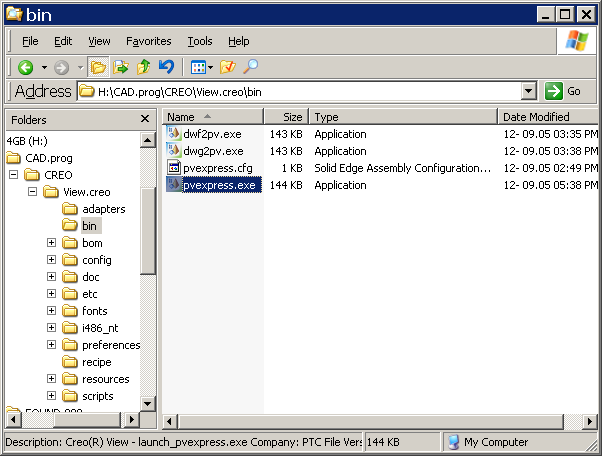This screenshot has width=602, height=456.
Task: Click the Solid Edge Assembly Configuration type text
Action: tap(402, 168)
